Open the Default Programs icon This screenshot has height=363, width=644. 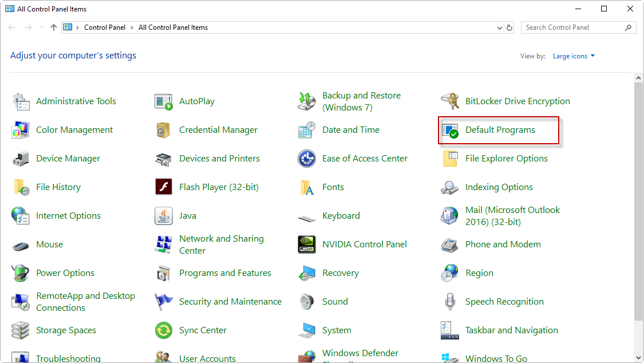(450, 130)
